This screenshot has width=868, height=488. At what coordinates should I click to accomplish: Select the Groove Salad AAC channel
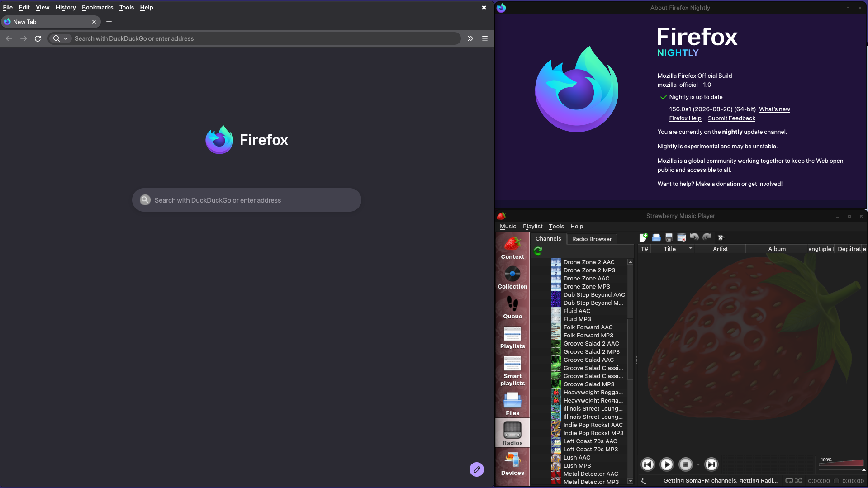tap(588, 360)
